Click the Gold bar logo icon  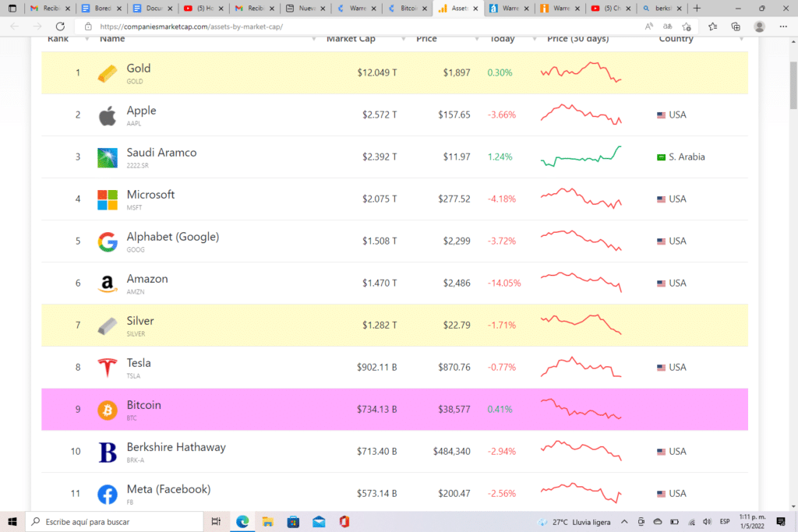[108, 73]
